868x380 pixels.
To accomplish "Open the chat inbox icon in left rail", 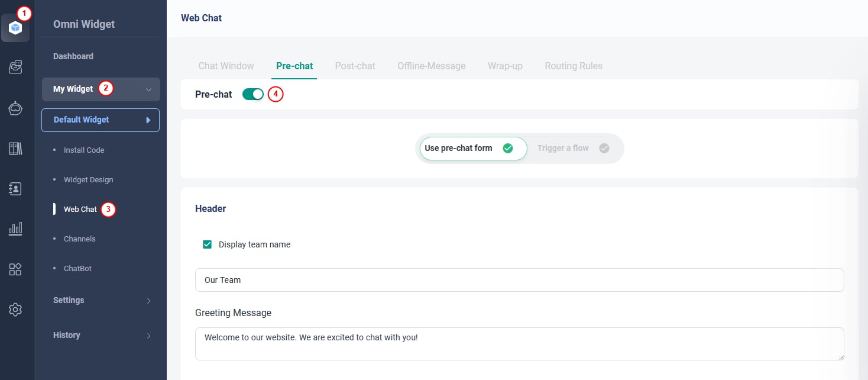I will pos(15,67).
